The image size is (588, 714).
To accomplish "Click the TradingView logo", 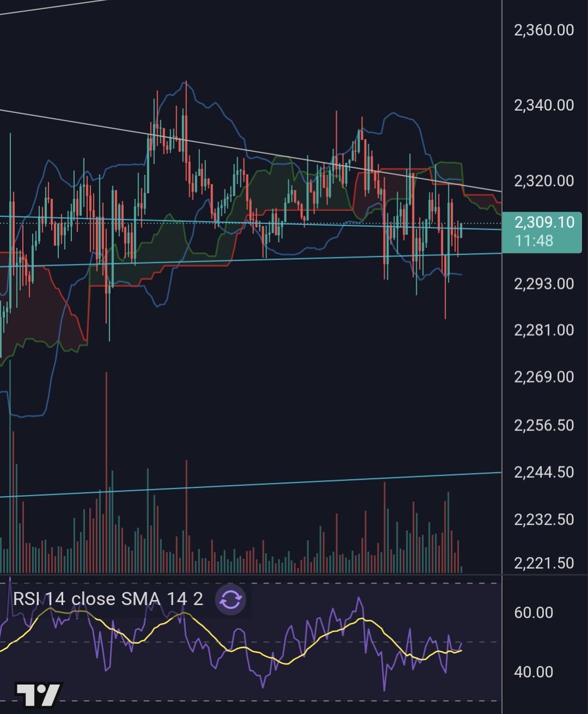I will click(38, 694).
